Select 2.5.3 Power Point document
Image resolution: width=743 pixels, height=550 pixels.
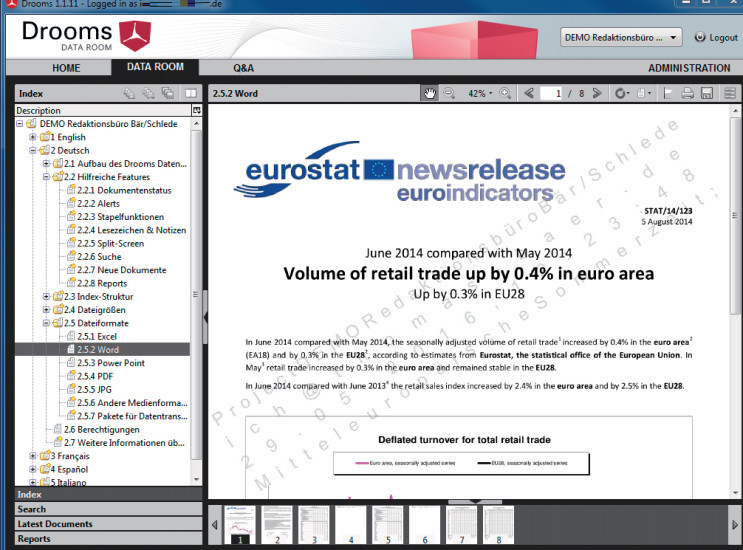[x=111, y=363]
